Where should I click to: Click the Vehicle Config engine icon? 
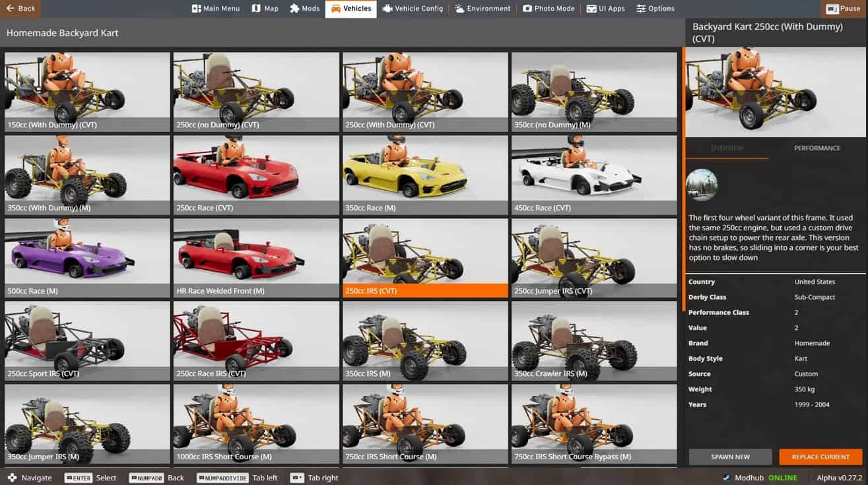coord(387,9)
